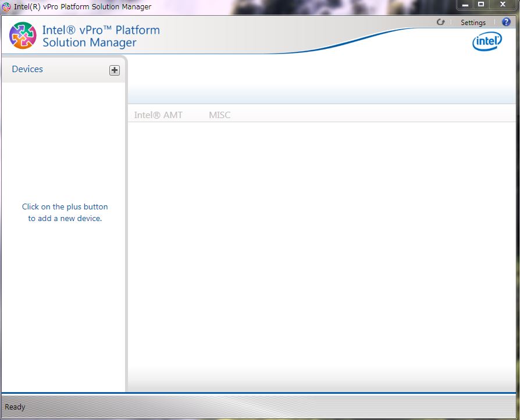Click the Intel logo
This screenshot has height=420, width=520.
(x=487, y=41)
